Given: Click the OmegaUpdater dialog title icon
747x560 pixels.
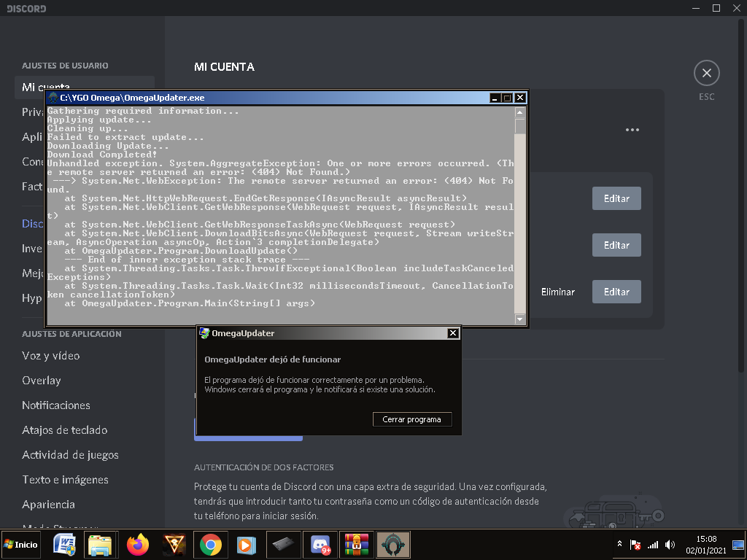Looking at the screenshot, I should click(204, 333).
